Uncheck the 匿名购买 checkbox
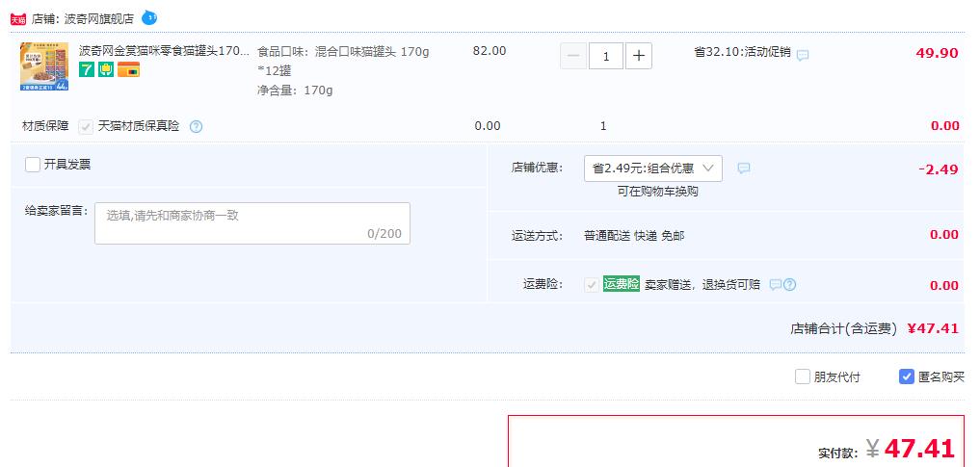The height and width of the screenshot is (467, 980). 907,376
